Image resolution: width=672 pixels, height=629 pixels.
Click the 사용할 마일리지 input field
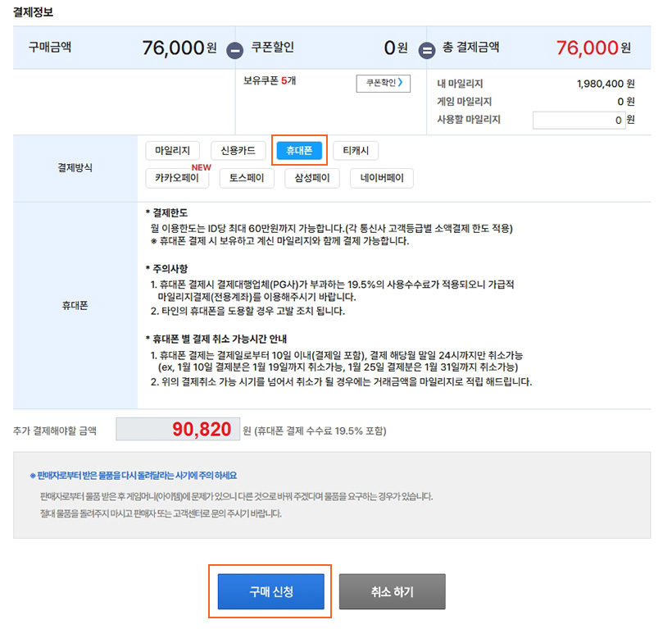click(x=579, y=120)
